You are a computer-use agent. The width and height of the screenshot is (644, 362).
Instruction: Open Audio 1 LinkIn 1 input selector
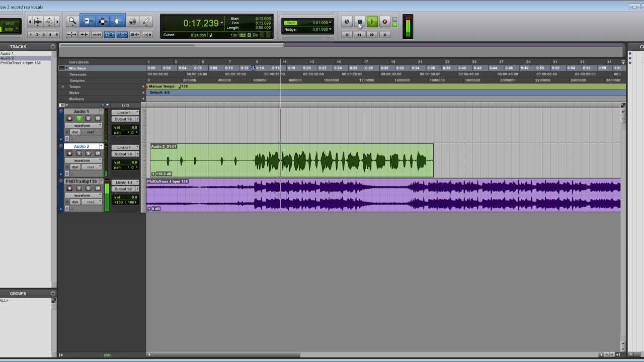click(x=125, y=113)
